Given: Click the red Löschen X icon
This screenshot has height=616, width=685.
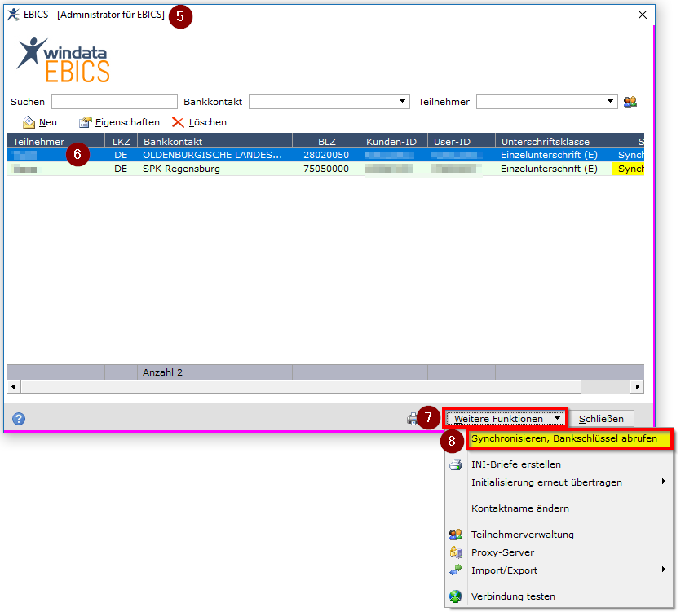Looking at the screenshot, I should 178,122.
